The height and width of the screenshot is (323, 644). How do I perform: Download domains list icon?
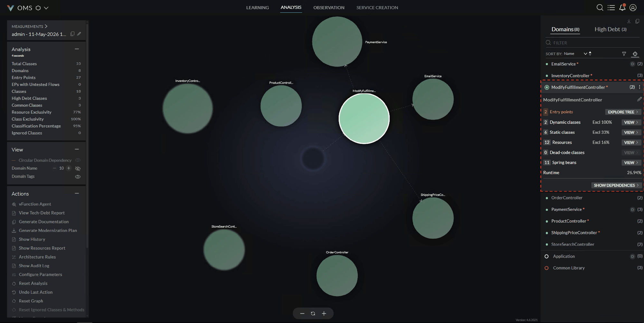point(629,21)
